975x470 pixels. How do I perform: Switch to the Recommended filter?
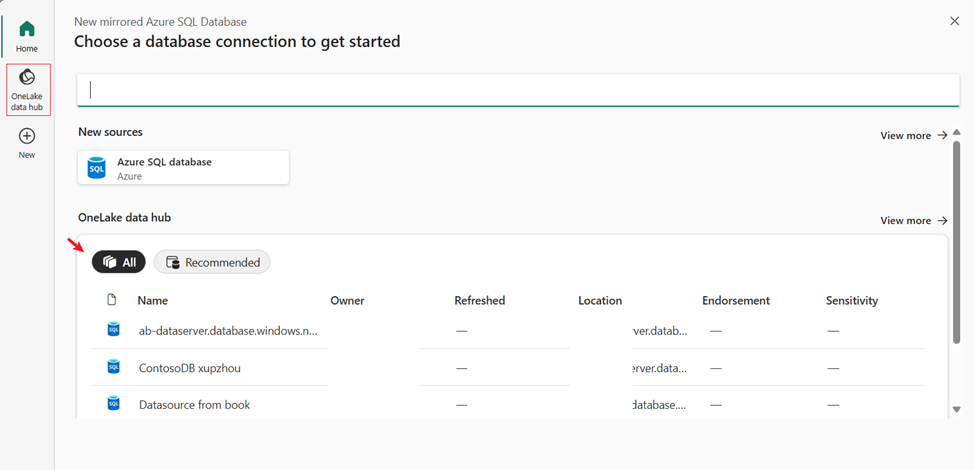pyautogui.click(x=212, y=262)
